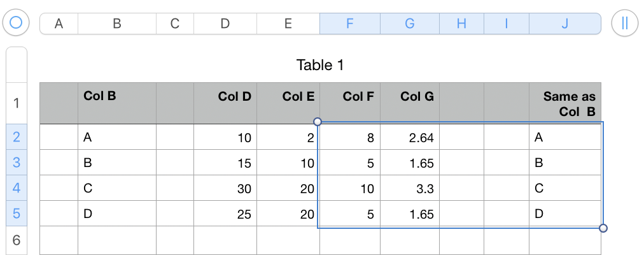Click bottom-right selection drag handle
This screenshot has width=644, height=255.
[603, 228]
